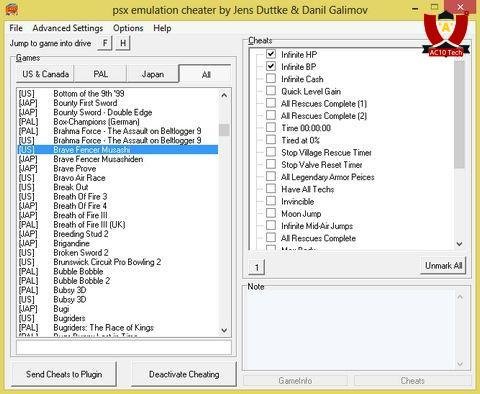480x394 pixels.
Task: Click inside the Note text area
Action: (349, 330)
